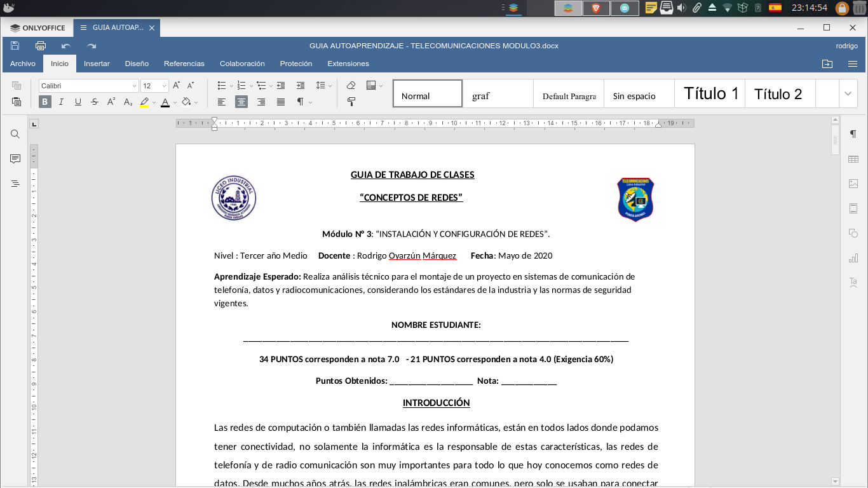The image size is (868, 488).
Task: Open view settings hamburger menu at top right
Action: click(853, 64)
